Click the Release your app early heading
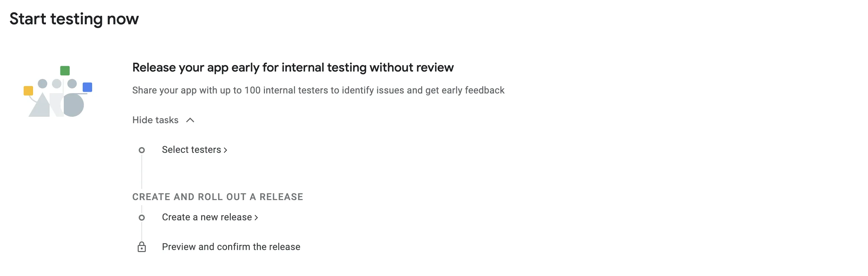Image resolution: width=868 pixels, height=276 pixels. [293, 67]
